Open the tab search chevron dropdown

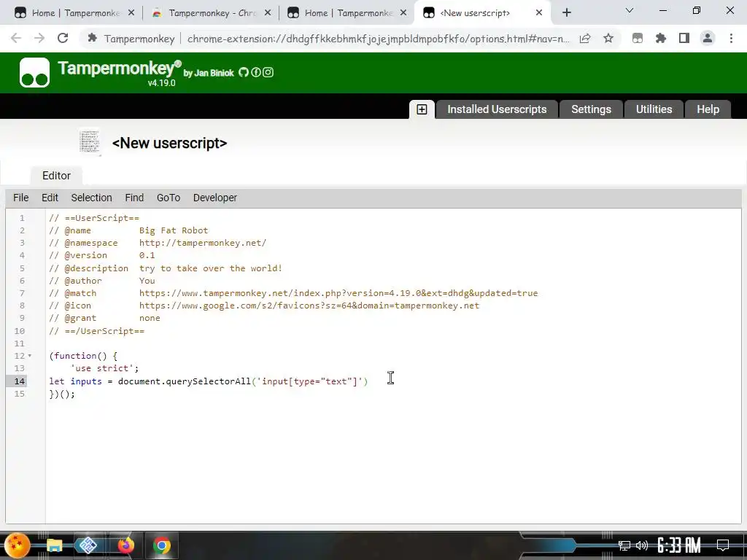tap(630, 10)
